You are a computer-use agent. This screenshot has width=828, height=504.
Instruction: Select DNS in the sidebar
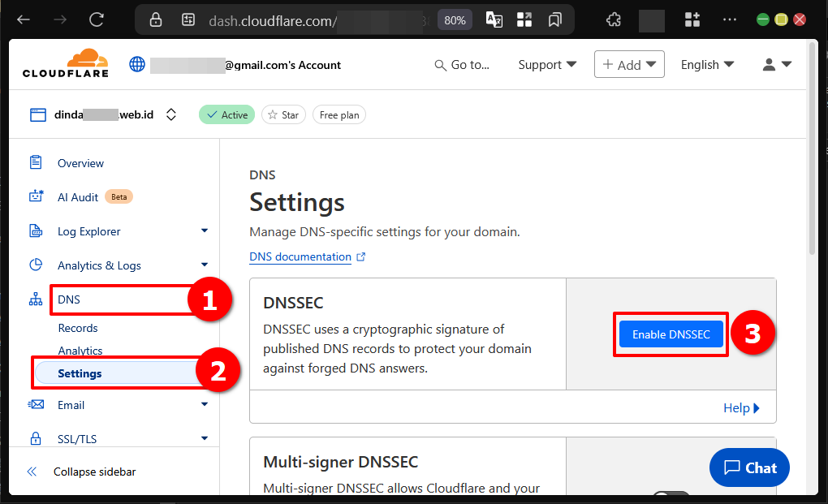(69, 299)
